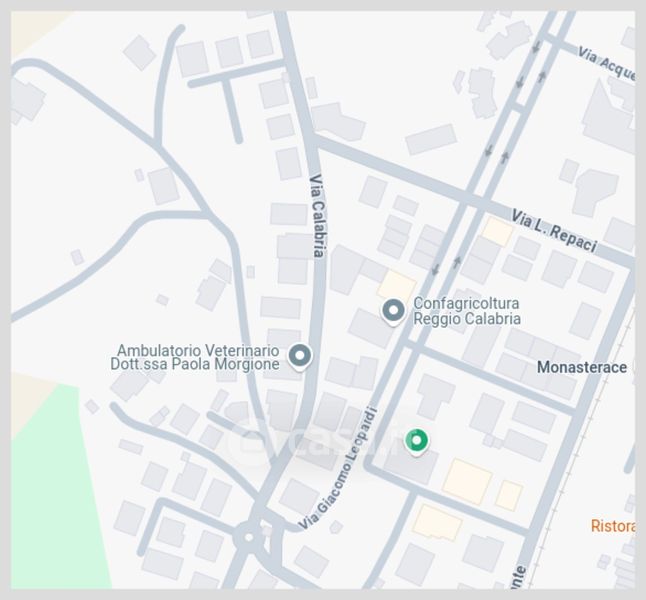Select the Confagricoltura Reggio Calabria marker pin
The height and width of the screenshot is (600, 646).
pyautogui.click(x=393, y=311)
